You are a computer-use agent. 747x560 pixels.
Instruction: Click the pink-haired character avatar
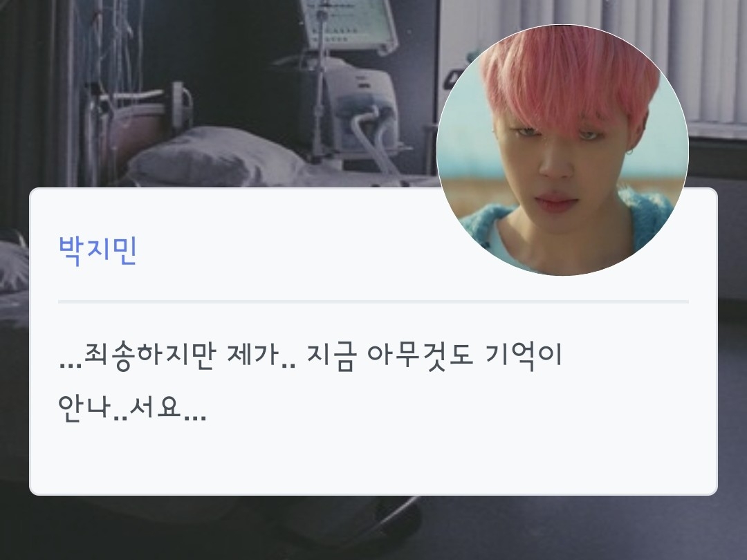(x=562, y=150)
